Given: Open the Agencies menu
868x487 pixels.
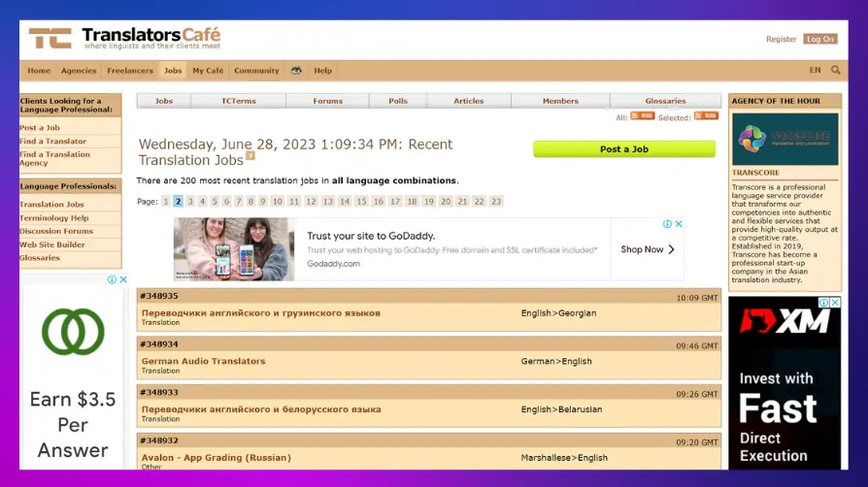Looking at the screenshot, I should click(x=79, y=70).
